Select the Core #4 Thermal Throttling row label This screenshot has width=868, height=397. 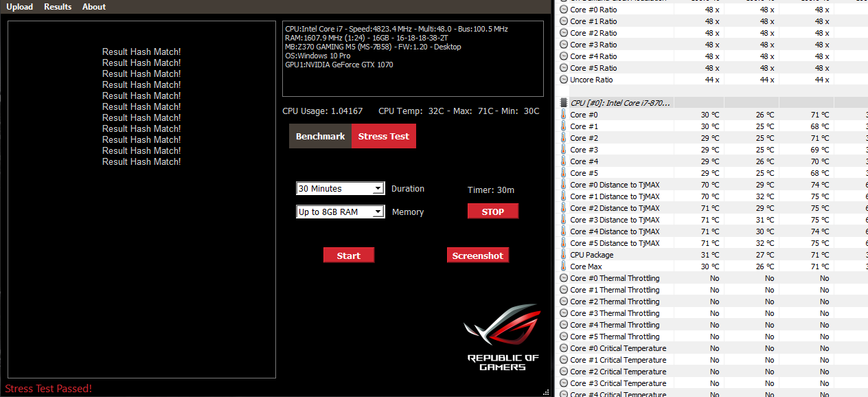tap(615, 325)
